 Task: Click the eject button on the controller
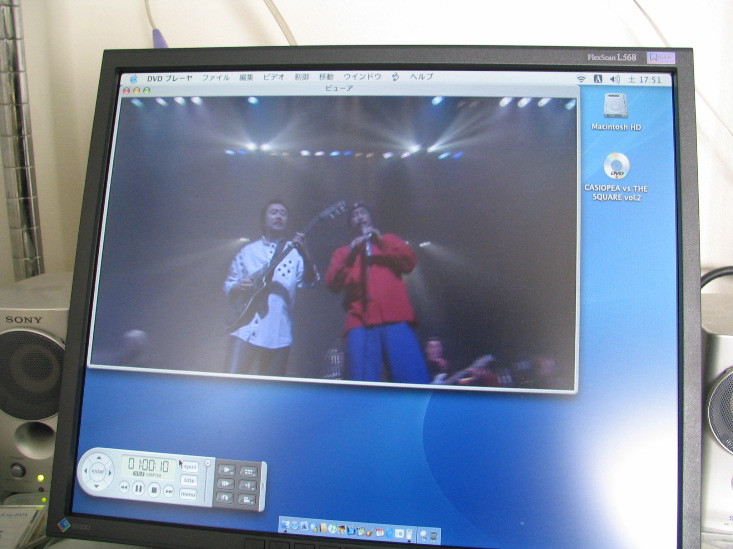(190, 467)
